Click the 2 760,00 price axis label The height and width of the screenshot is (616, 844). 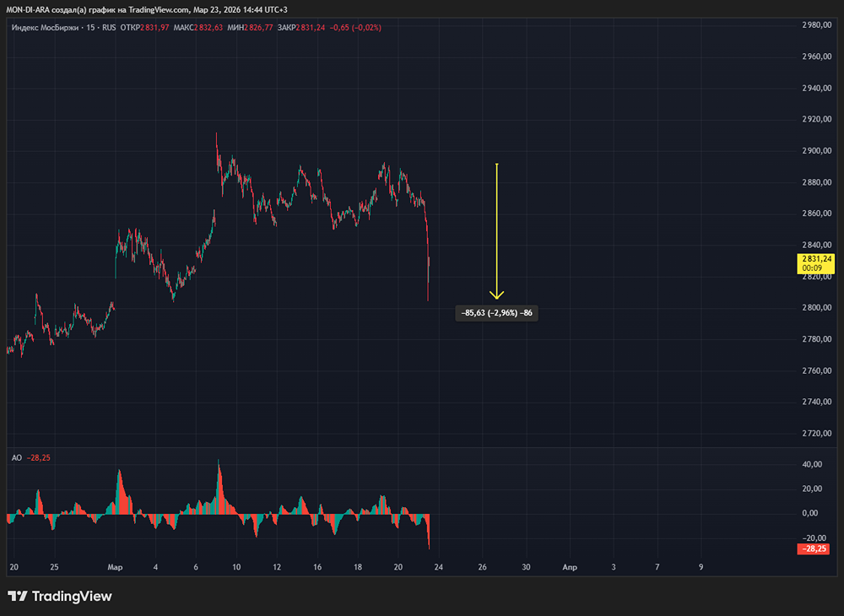point(816,370)
